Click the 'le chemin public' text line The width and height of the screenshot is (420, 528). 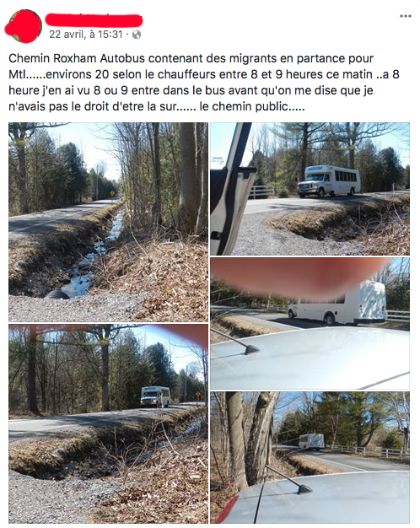click(252, 106)
